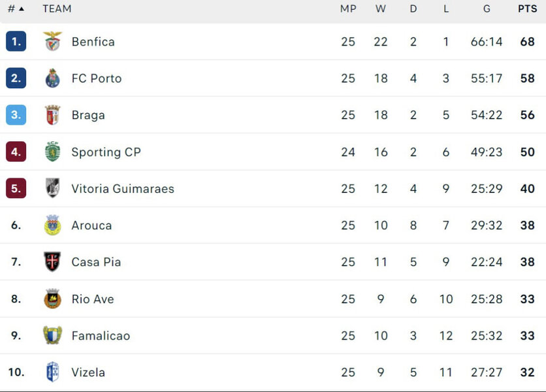The height and width of the screenshot is (392, 546).
Task: Sort table by rank number column
Action: tap(16, 9)
